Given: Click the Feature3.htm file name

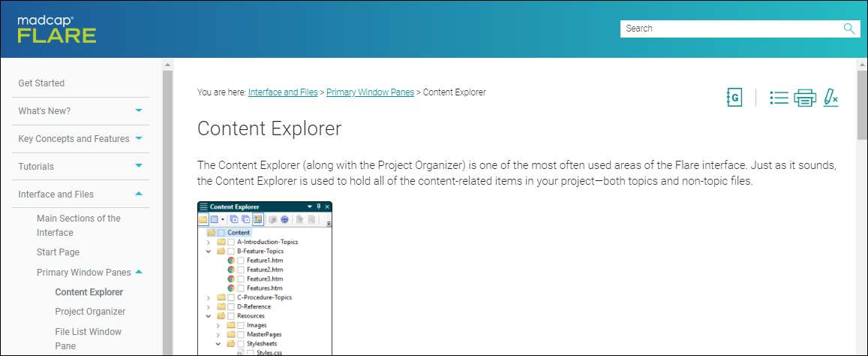Looking at the screenshot, I should pyautogui.click(x=265, y=279).
